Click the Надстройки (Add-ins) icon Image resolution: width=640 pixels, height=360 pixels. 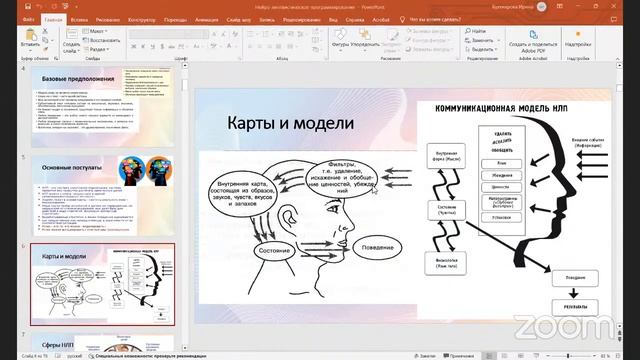pos(578,34)
